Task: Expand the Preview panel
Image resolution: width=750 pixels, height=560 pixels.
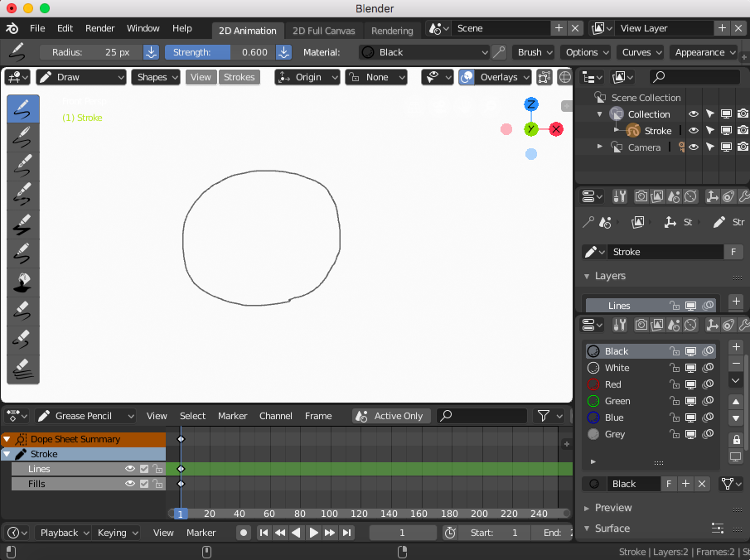Action: [x=587, y=508]
